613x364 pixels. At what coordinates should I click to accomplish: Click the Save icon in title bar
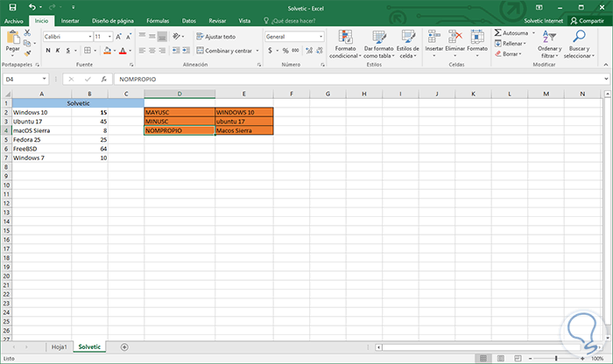click(12, 7)
